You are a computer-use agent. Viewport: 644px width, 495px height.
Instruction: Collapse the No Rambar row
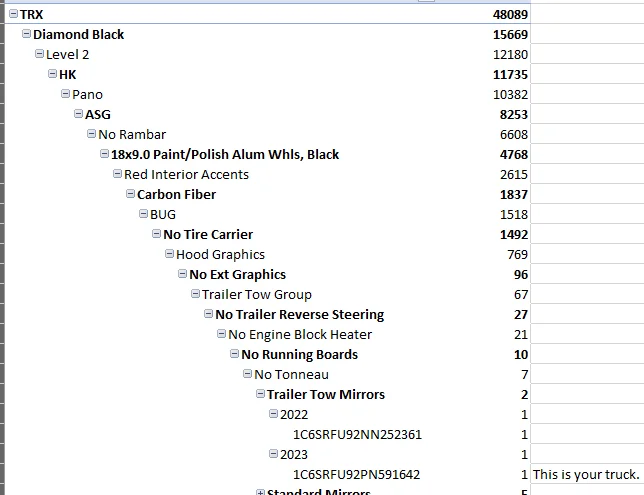click(x=92, y=134)
